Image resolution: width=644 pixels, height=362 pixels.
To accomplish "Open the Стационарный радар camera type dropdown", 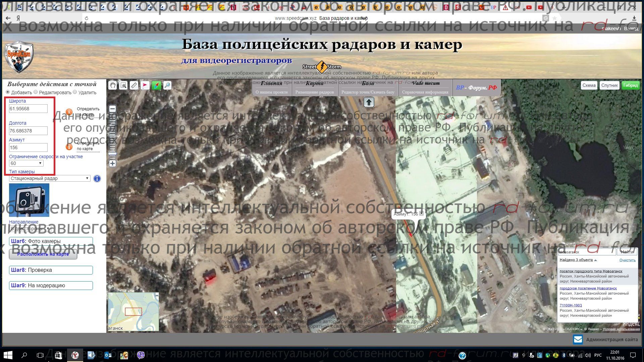I will click(x=50, y=178).
